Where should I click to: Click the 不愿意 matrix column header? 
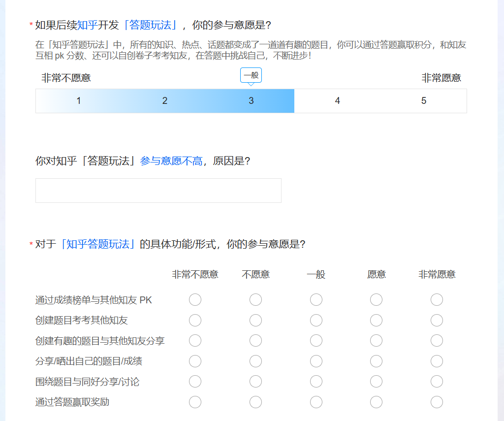pyautogui.click(x=255, y=274)
